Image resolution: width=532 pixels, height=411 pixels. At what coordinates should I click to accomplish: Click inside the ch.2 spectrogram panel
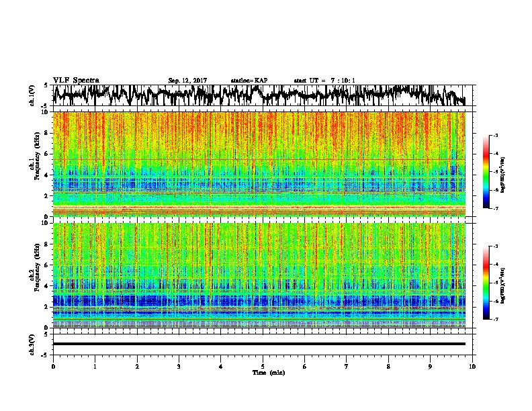click(259, 275)
